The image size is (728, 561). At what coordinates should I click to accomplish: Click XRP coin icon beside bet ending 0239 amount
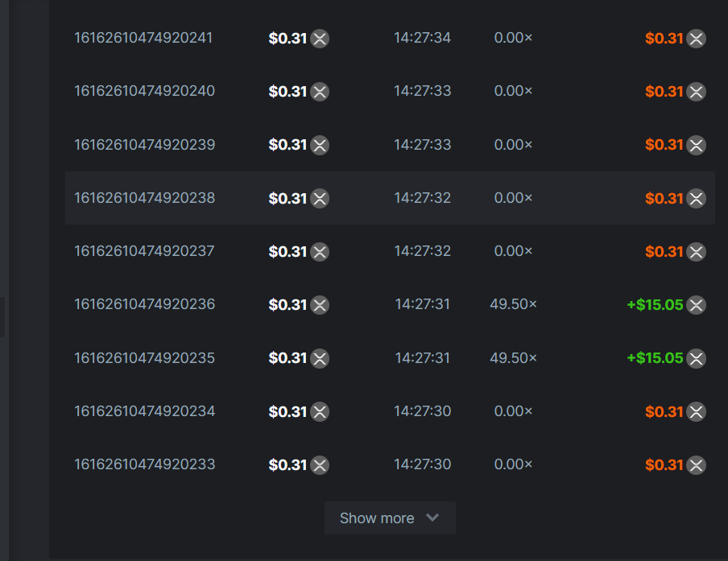click(320, 146)
